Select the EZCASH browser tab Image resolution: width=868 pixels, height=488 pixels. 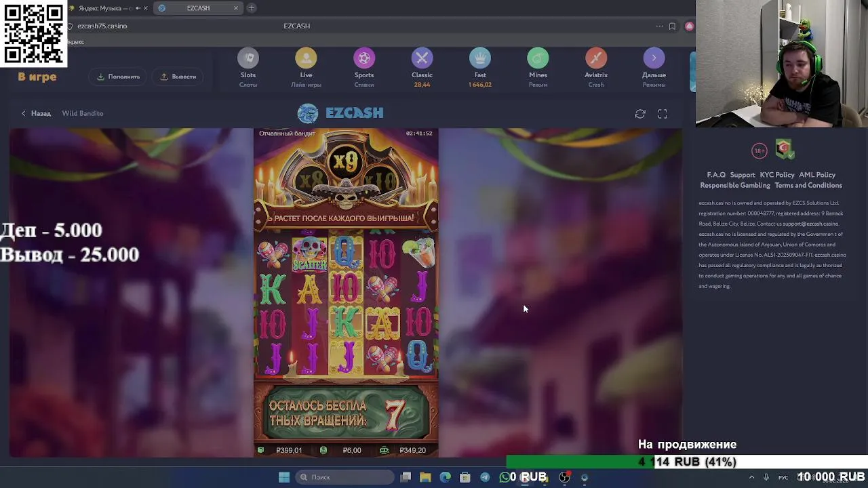(x=197, y=8)
